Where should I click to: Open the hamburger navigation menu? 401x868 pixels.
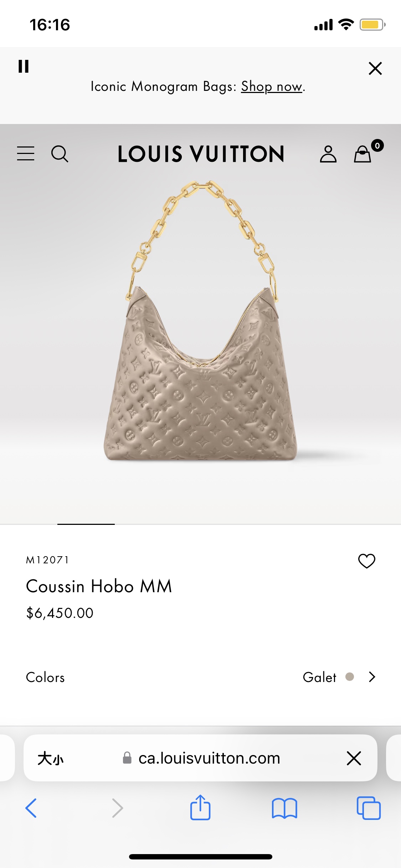tap(26, 154)
